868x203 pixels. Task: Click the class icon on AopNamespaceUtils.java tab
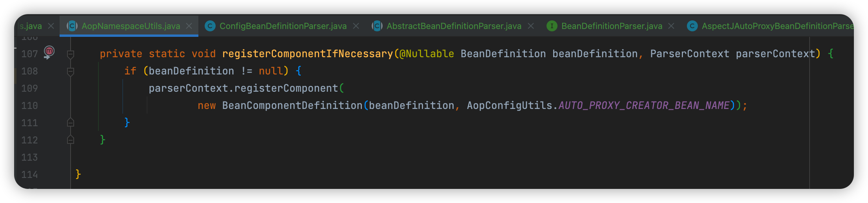(72, 26)
